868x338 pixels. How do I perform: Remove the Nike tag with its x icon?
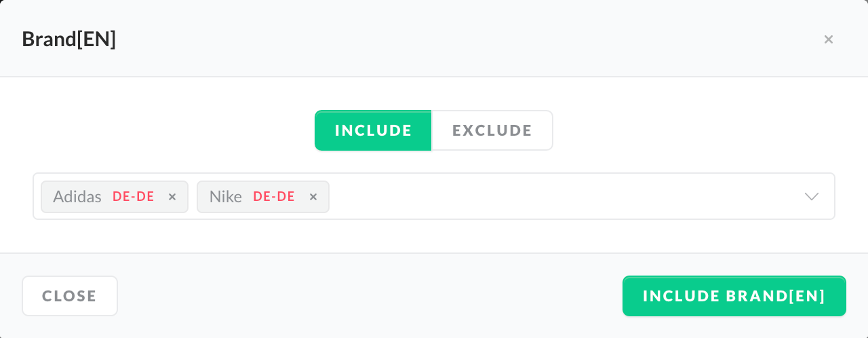[x=313, y=197]
